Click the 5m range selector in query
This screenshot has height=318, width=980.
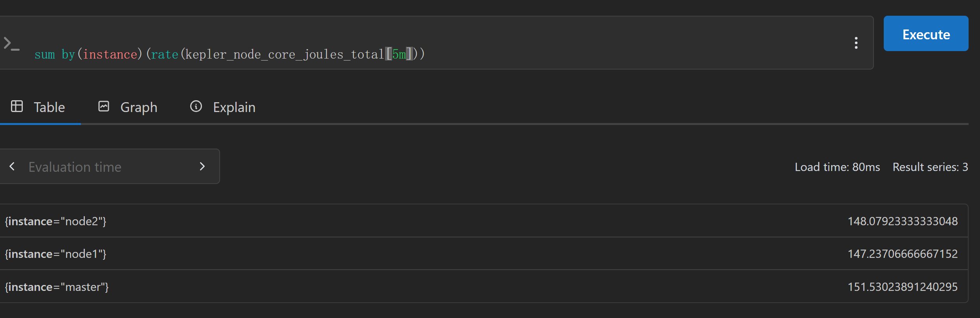pos(399,54)
